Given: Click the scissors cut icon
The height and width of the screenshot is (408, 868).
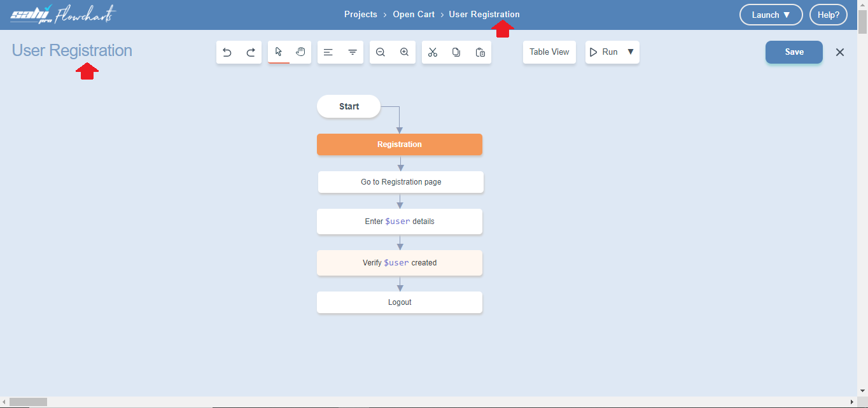Looking at the screenshot, I should (433, 52).
